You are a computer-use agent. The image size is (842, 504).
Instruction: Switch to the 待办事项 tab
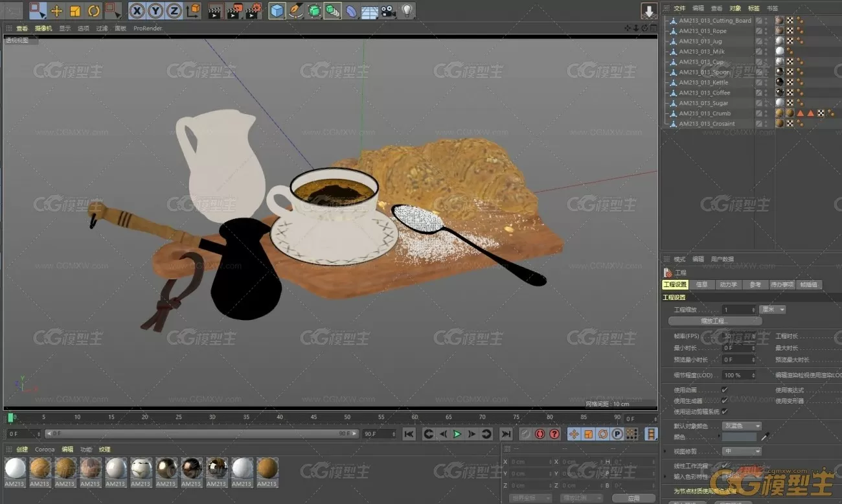tap(782, 284)
